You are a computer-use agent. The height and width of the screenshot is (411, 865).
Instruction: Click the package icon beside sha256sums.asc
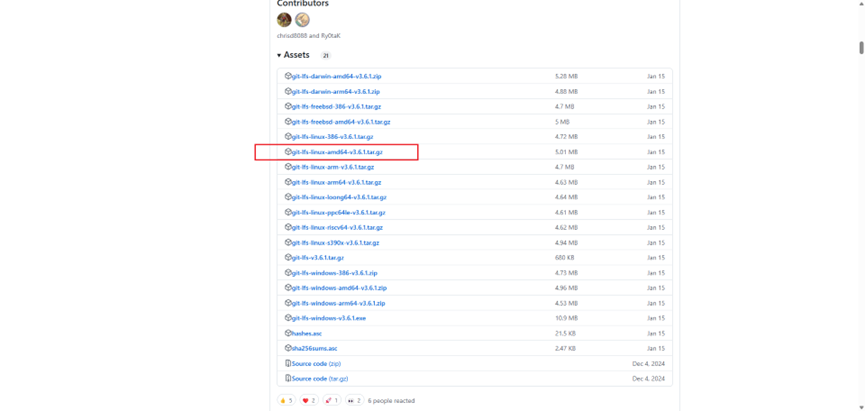(287, 349)
